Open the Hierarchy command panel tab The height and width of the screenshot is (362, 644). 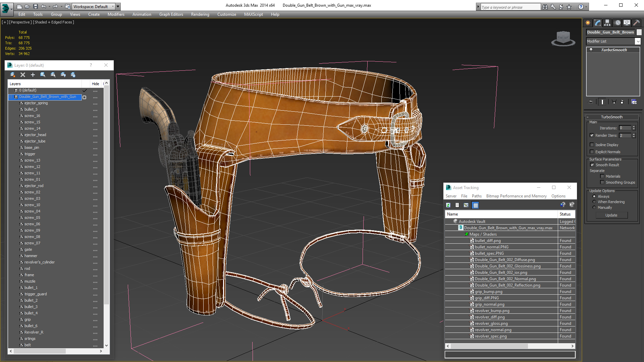coord(607,23)
